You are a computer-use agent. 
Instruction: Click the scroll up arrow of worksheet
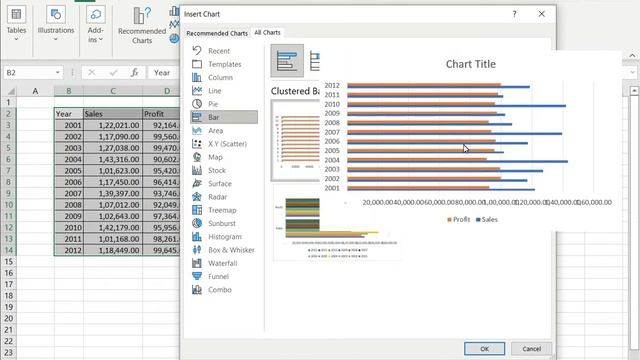tap(634, 91)
